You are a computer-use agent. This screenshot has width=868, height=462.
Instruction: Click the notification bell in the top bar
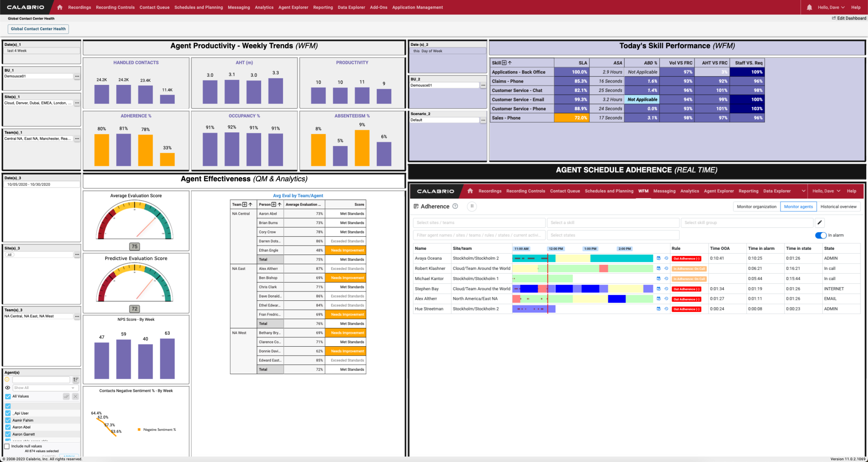coord(810,7)
